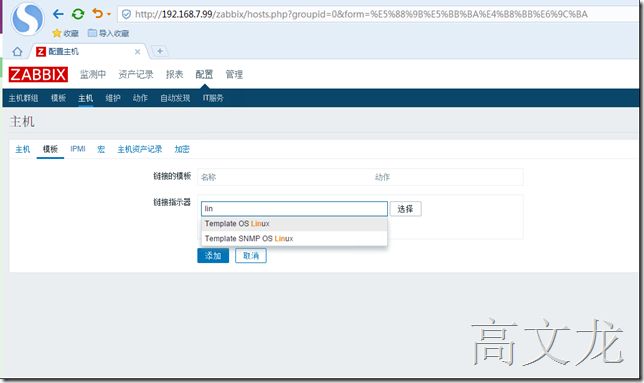Image resolution: width=644 pixels, height=383 pixels.
Task: Go to 动作 submenu
Action: coord(140,99)
